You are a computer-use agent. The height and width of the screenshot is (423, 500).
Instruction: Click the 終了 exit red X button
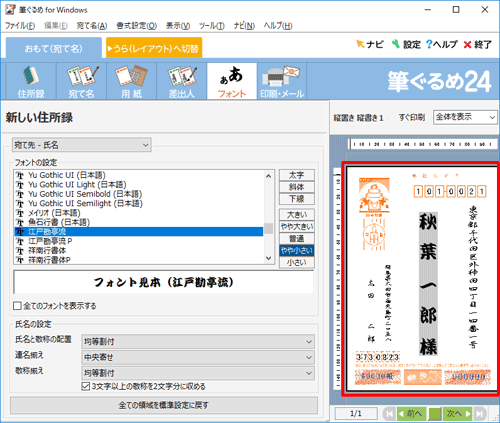[478, 44]
